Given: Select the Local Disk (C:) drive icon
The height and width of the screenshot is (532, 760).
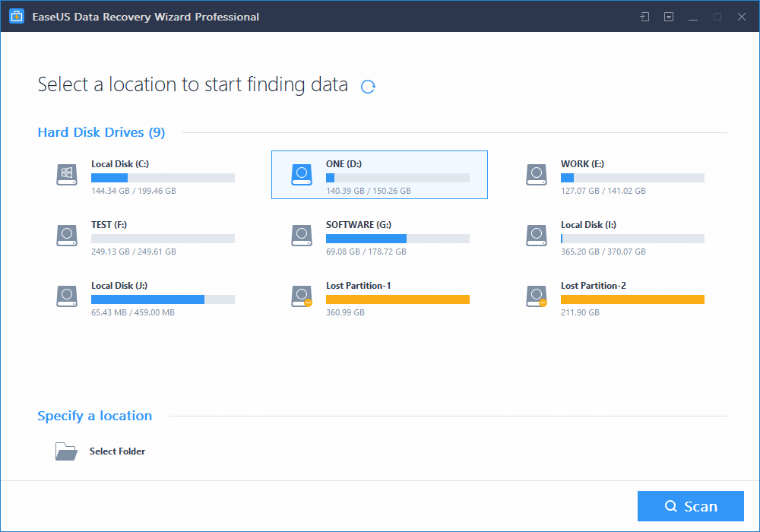Looking at the screenshot, I should [67, 175].
